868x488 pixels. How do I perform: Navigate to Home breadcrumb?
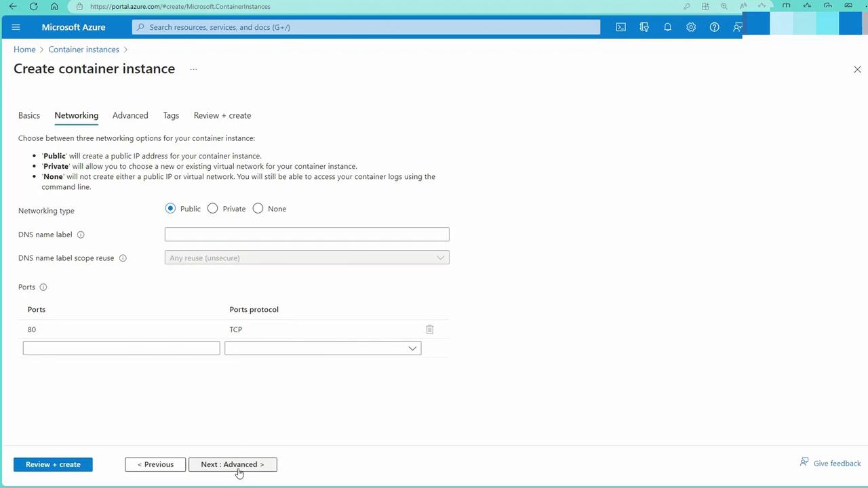click(24, 49)
